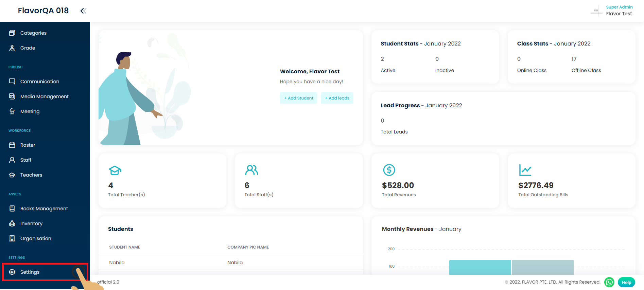Click the Media Management image icon

pyautogui.click(x=12, y=96)
